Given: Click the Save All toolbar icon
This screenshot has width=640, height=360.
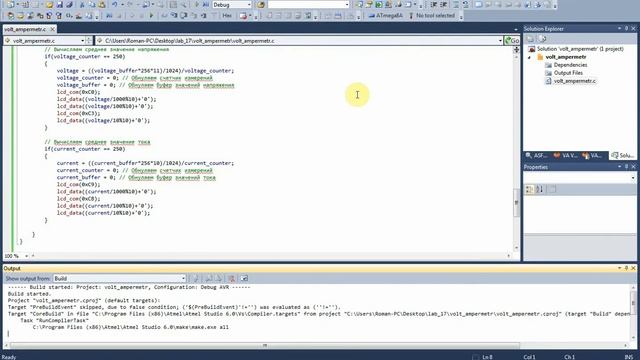Looking at the screenshot, I should (69, 5).
